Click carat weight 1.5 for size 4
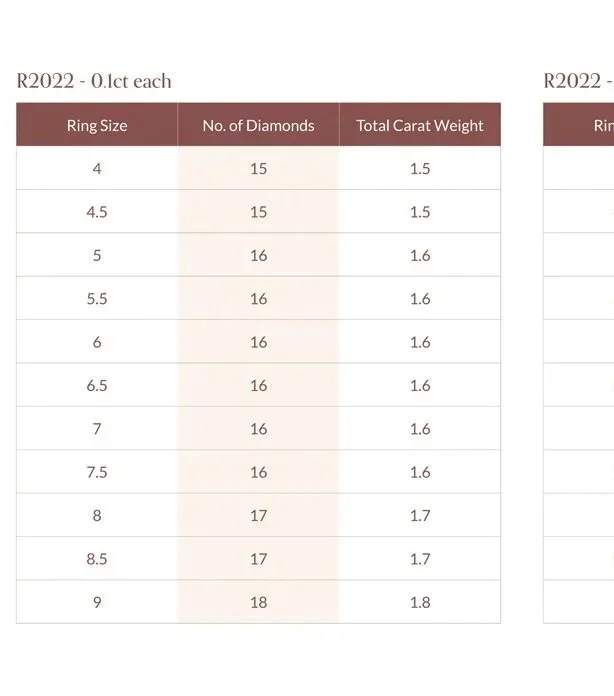 pos(420,168)
